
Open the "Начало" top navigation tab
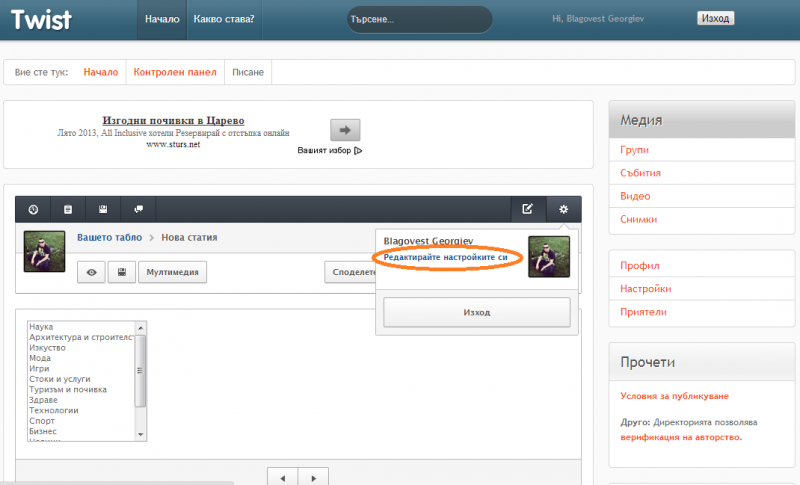[x=161, y=19]
